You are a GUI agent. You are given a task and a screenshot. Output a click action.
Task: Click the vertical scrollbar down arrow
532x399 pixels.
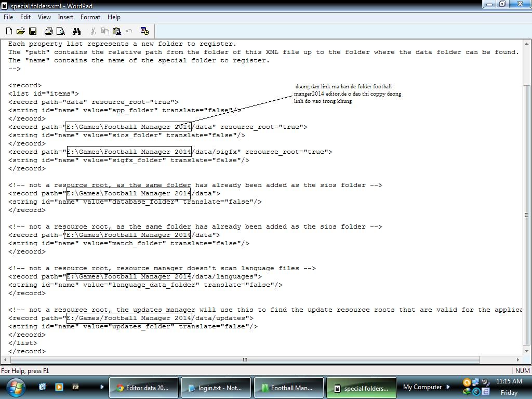[526, 352]
